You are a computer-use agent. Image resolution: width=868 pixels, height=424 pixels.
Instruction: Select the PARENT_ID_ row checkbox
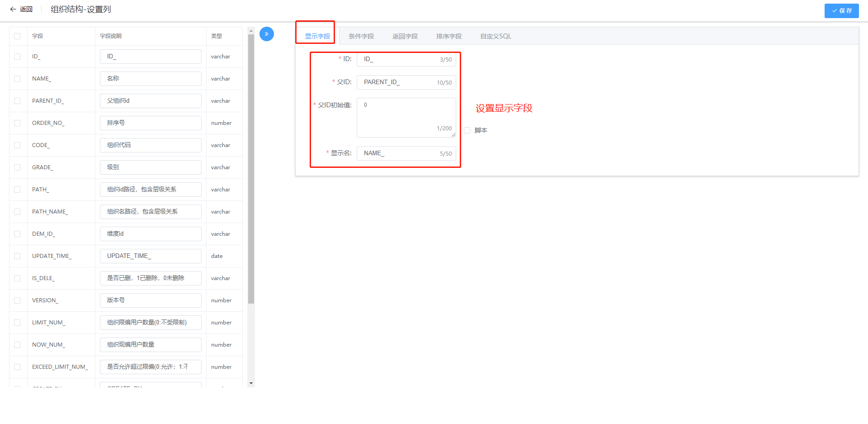(x=17, y=101)
